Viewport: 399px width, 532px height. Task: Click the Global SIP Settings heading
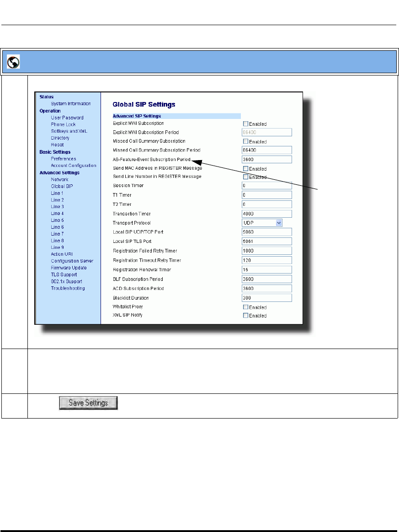click(144, 104)
